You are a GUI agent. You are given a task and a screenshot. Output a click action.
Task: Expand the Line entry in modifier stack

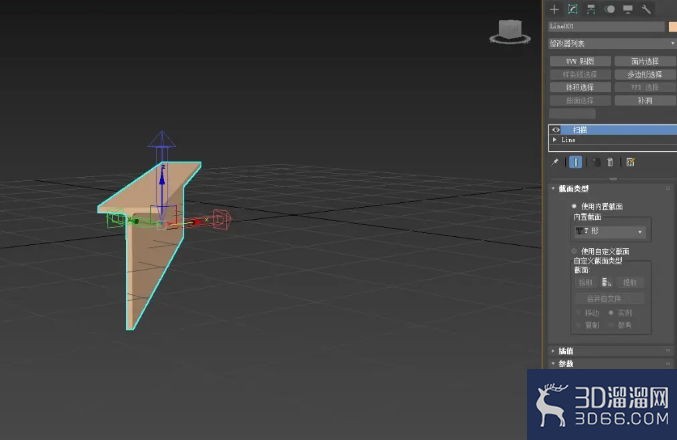[554, 140]
